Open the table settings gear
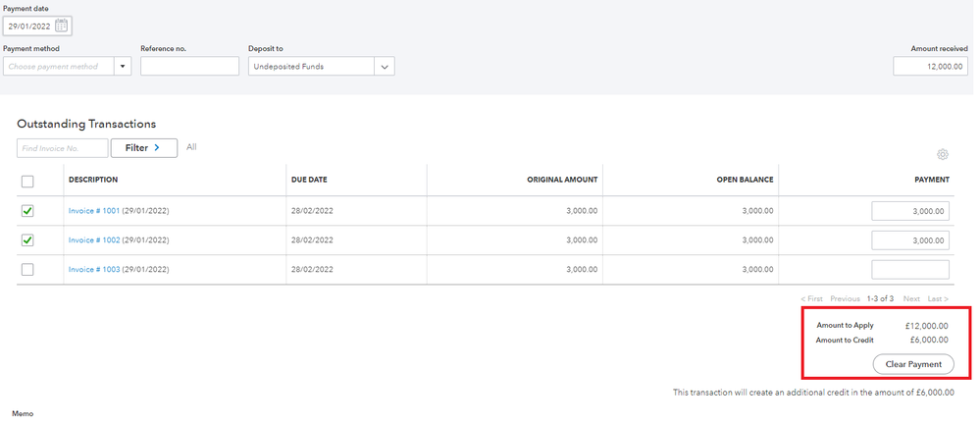 (943, 154)
